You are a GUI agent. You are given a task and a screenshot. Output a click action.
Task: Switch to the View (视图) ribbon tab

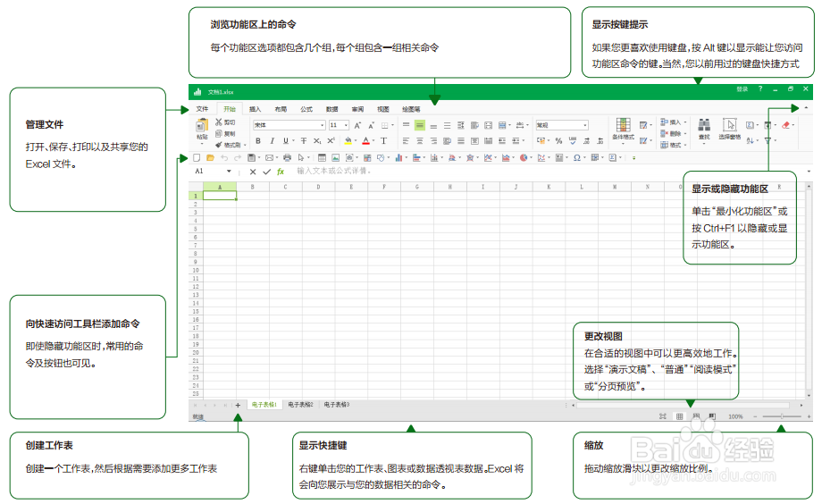point(383,109)
